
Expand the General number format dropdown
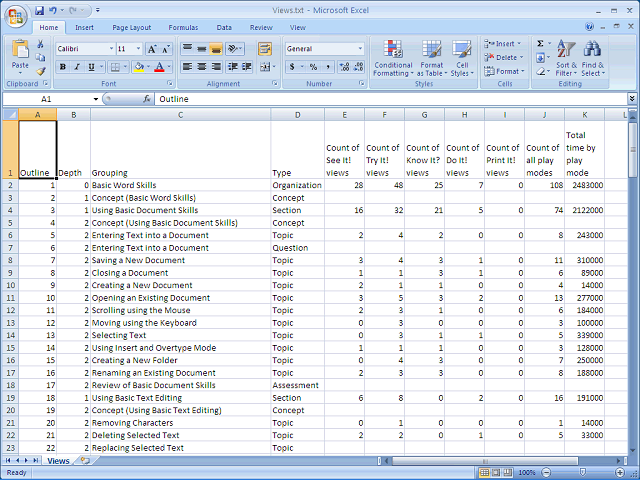pyautogui.click(x=360, y=49)
